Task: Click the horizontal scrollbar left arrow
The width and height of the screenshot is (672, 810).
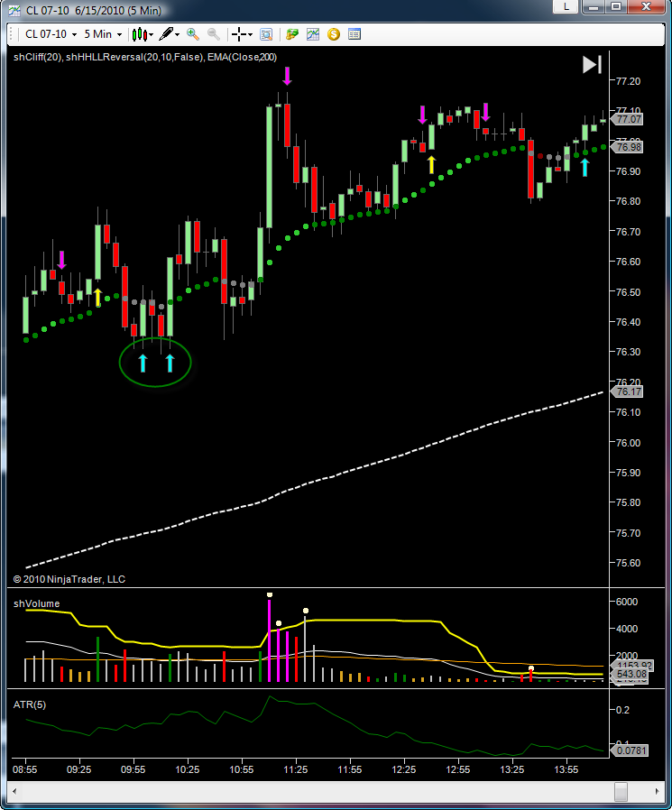Action: click(14, 791)
